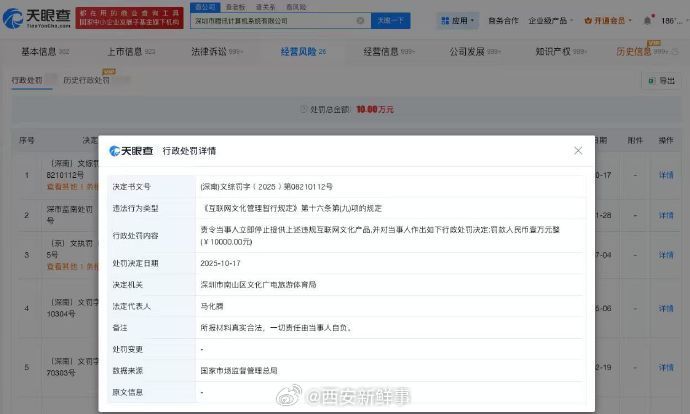Open the 商务合作 link

503,21
